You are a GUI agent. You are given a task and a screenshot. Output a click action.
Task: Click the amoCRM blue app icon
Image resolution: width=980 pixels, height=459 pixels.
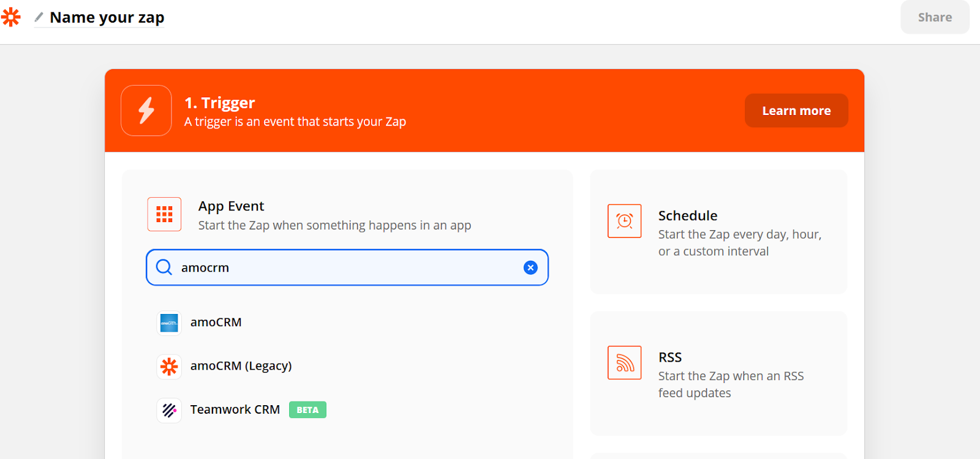pyautogui.click(x=169, y=323)
